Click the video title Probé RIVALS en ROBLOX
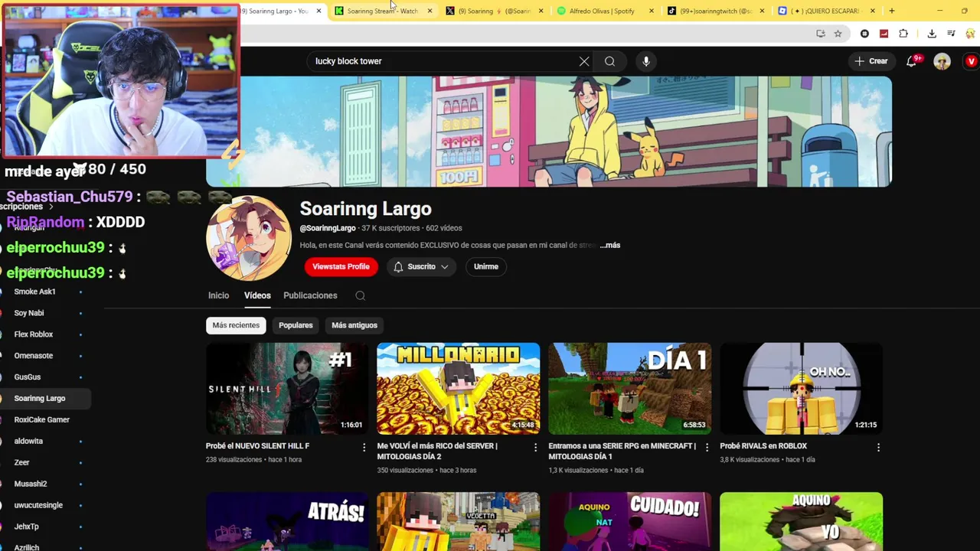The height and width of the screenshot is (551, 980). tap(763, 446)
